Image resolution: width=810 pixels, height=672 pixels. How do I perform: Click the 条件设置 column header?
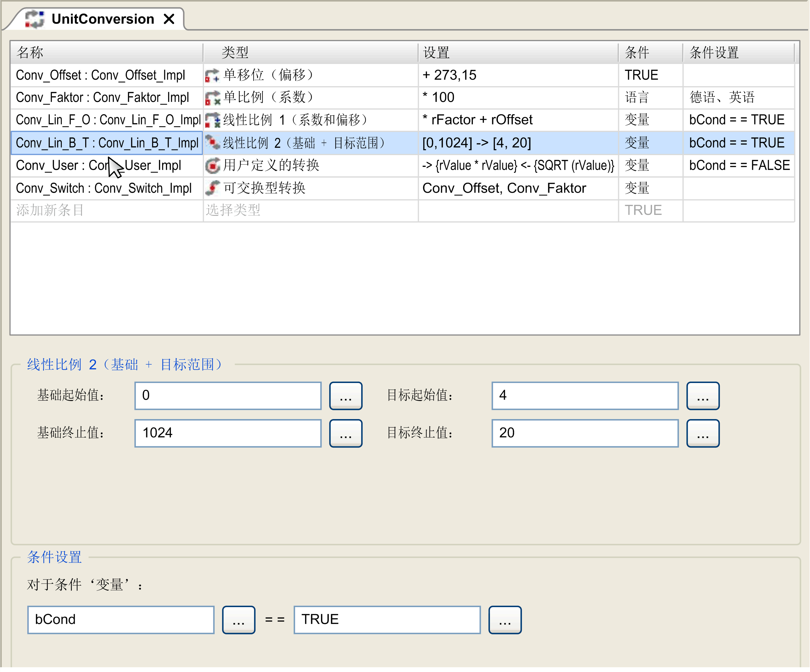tap(739, 52)
